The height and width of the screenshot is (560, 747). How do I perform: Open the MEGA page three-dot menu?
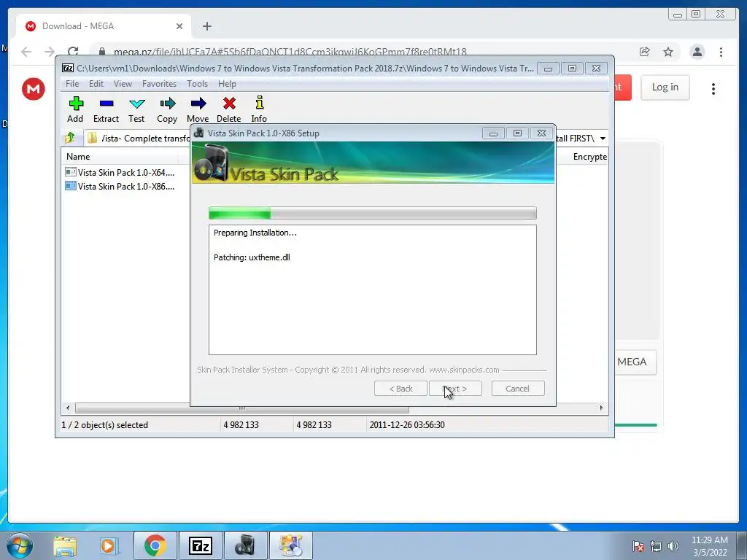point(713,89)
